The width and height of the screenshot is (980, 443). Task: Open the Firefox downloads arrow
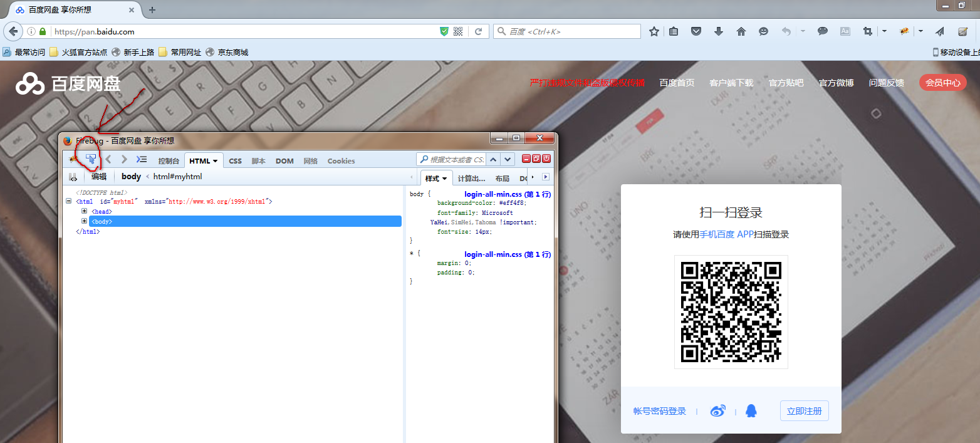[x=719, y=31]
